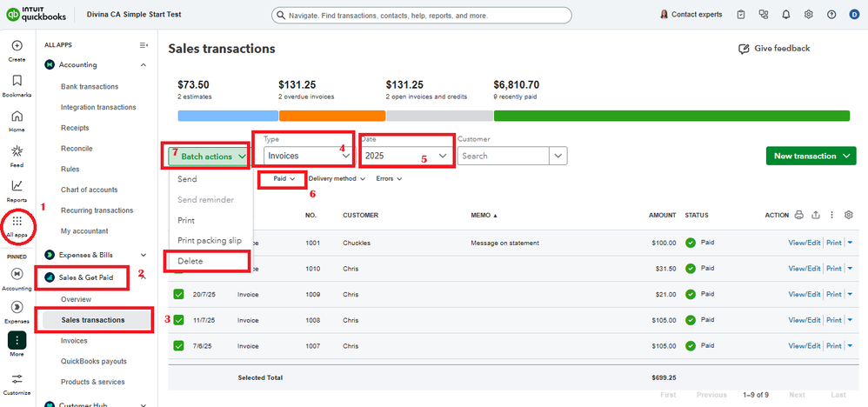Click the QuickBooks logo
This screenshot has height=407, width=868.
36,15
